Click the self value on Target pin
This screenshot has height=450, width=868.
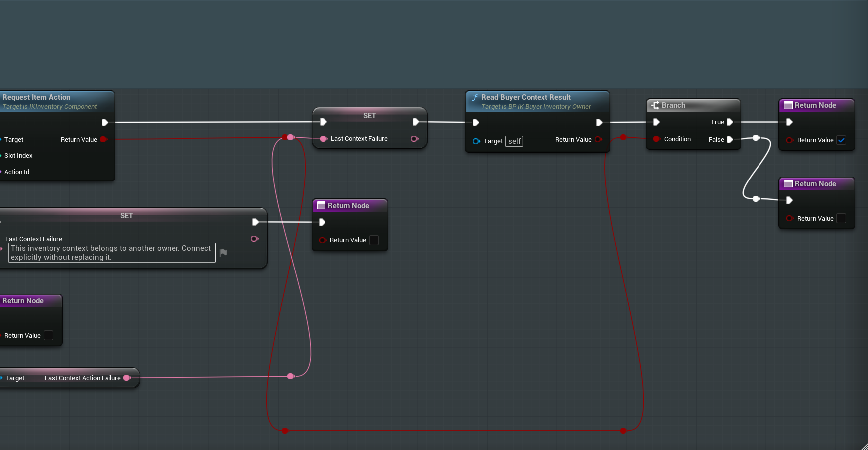coord(514,141)
